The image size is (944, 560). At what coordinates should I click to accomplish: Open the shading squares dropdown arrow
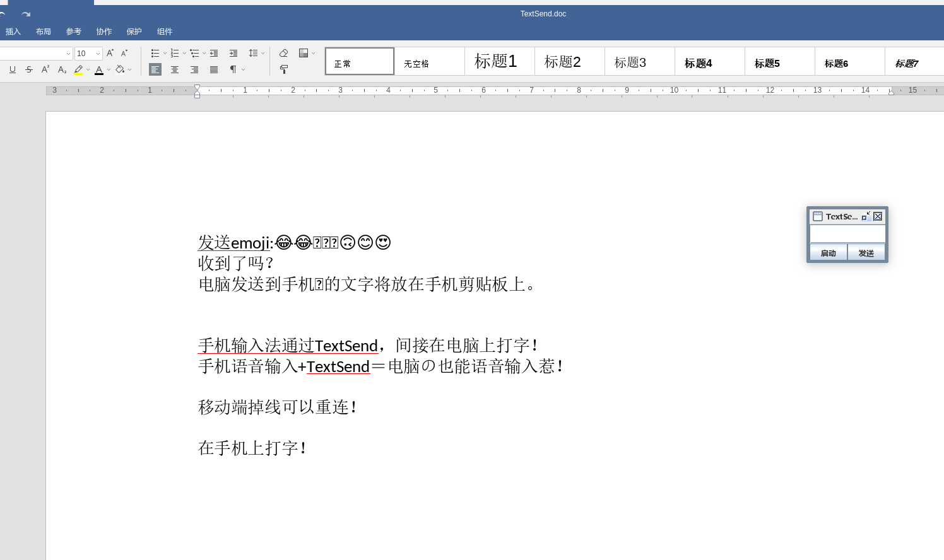[x=313, y=53]
